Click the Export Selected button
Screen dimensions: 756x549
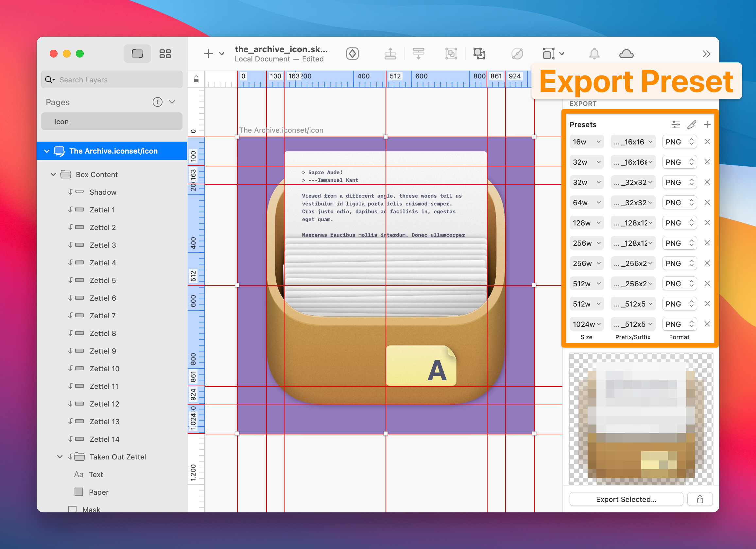coord(626,499)
